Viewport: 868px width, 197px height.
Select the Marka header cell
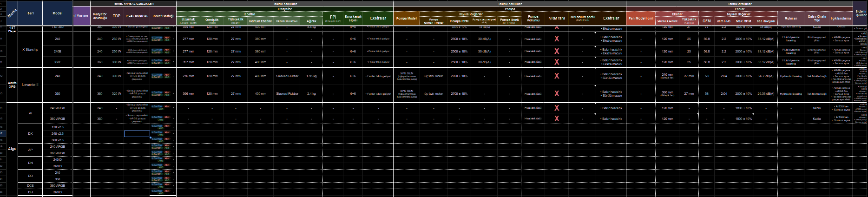point(12,13)
